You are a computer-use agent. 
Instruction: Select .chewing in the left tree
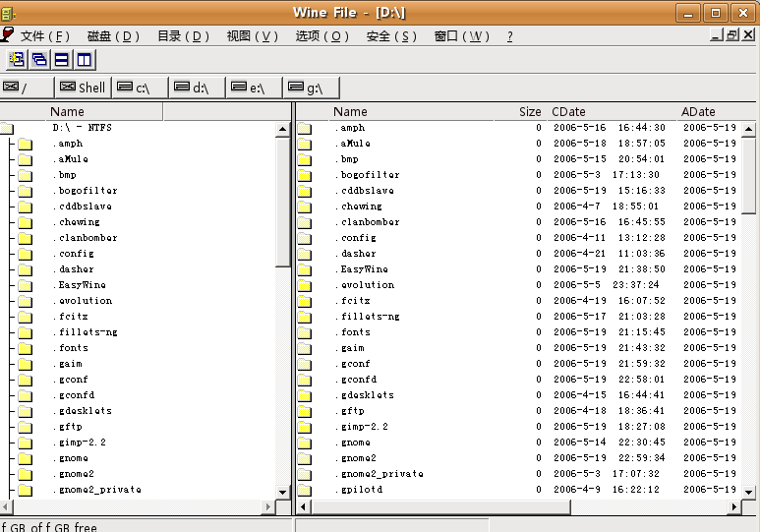click(76, 222)
